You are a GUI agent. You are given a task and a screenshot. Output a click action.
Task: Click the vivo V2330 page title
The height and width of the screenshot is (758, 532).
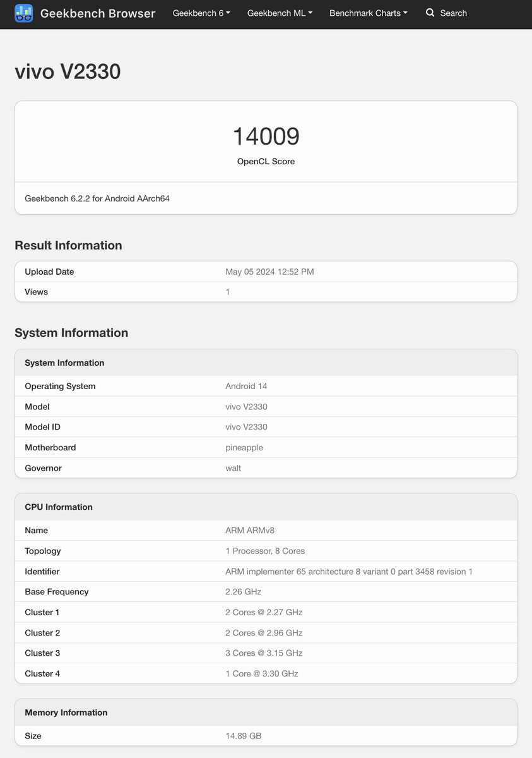[68, 71]
